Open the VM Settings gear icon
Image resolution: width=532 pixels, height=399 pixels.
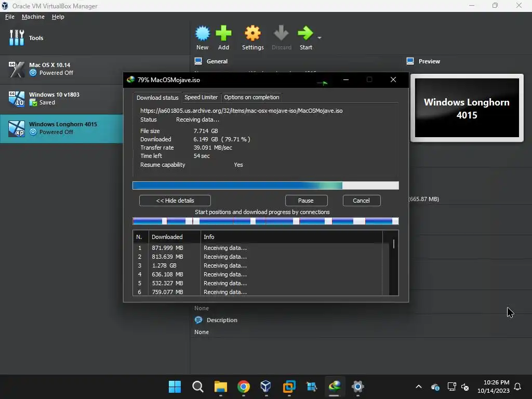click(x=253, y=33)
